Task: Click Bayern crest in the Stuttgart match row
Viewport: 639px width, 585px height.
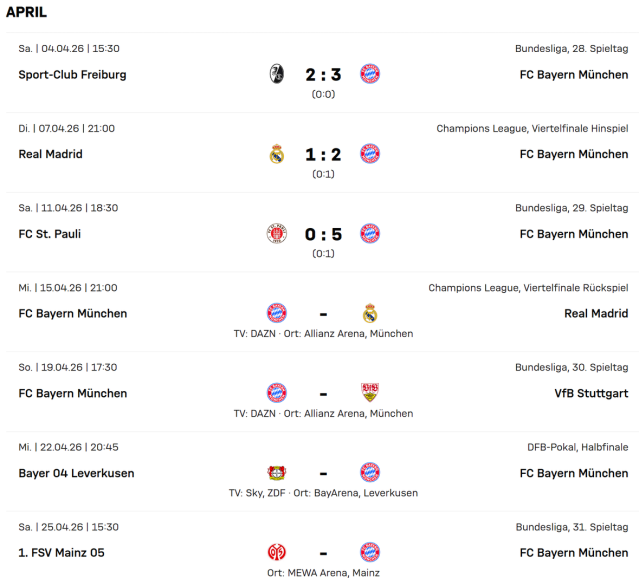Action: pos(277,393)
